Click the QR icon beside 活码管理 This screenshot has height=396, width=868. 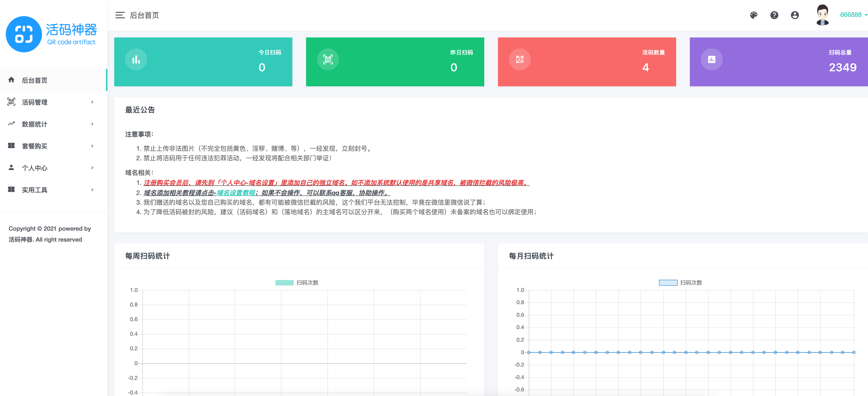[x=11, y=102]
